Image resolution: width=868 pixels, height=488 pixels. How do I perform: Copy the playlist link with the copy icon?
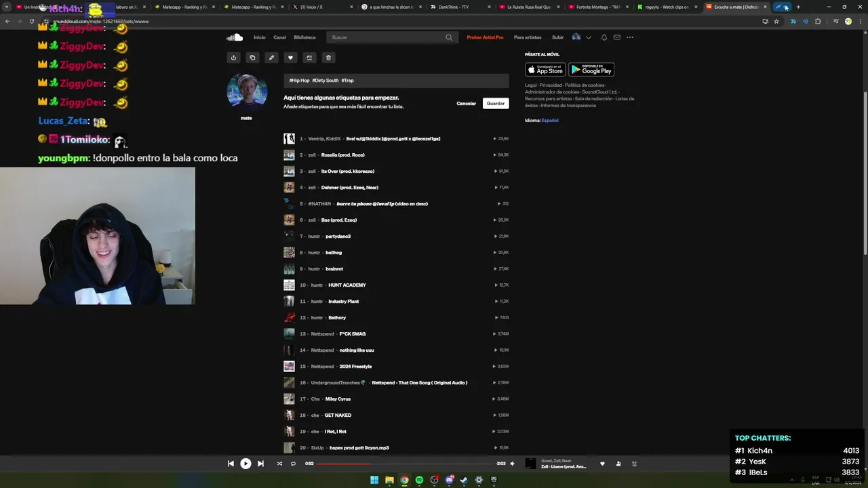[252, 58]
